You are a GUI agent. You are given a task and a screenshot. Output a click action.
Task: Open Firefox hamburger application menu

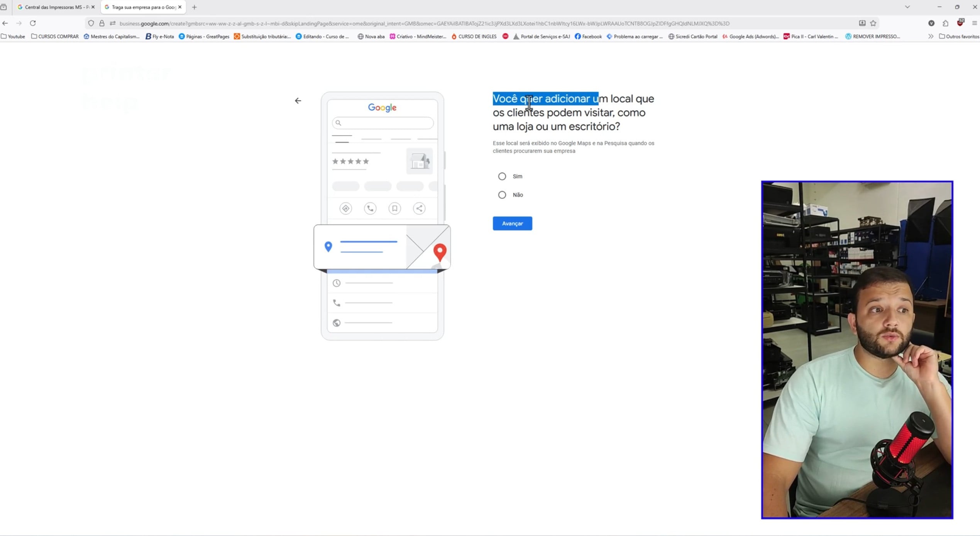[x=974, y=23]
